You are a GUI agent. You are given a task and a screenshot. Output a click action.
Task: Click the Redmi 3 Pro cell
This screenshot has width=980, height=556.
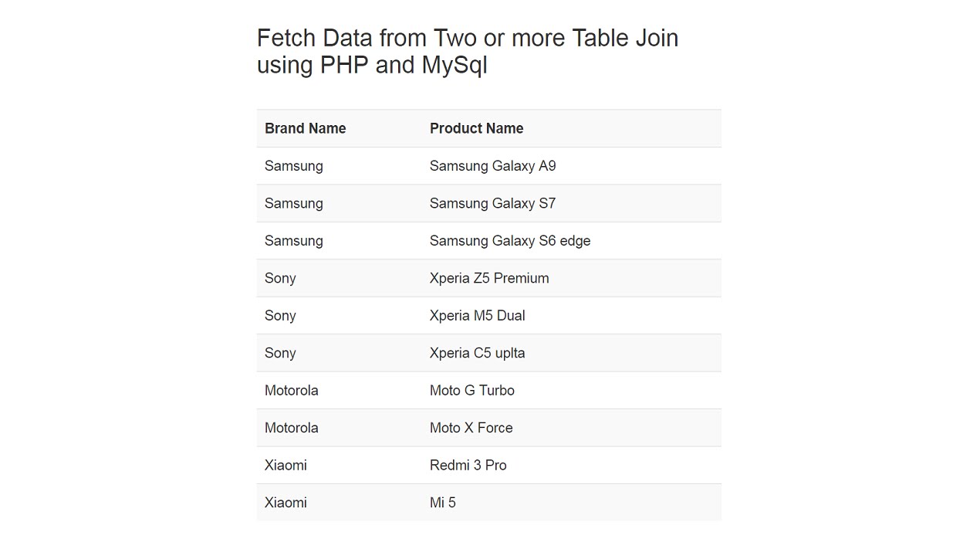pyautogui.click(x=468, y=465)
